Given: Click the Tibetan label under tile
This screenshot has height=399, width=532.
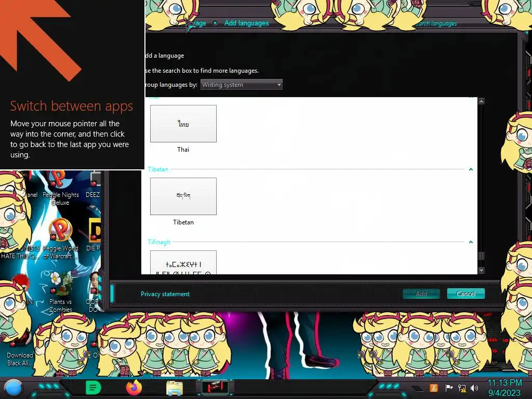Looking at the screenshot, I should [183, 222].
